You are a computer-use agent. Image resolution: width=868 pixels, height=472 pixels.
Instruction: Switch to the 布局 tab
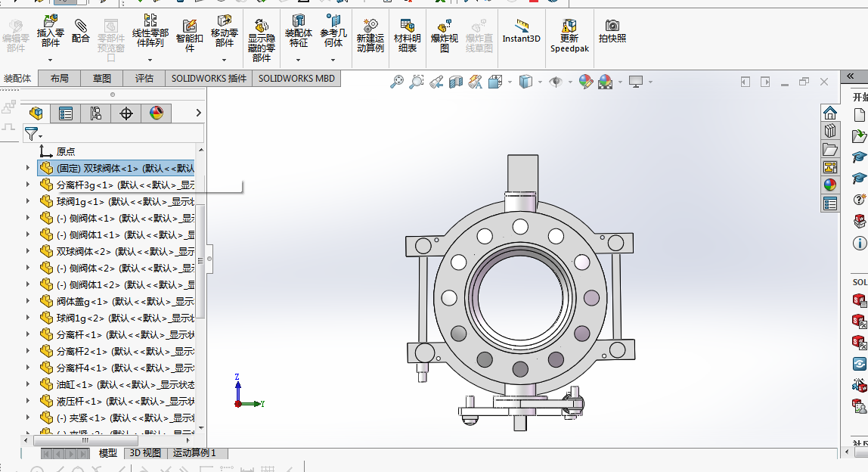(60, 78)
